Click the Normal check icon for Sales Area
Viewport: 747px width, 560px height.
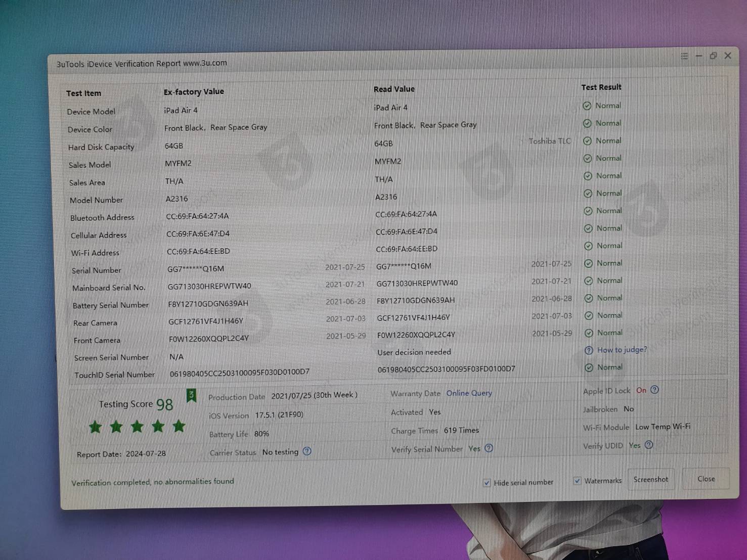click(588, 176)
